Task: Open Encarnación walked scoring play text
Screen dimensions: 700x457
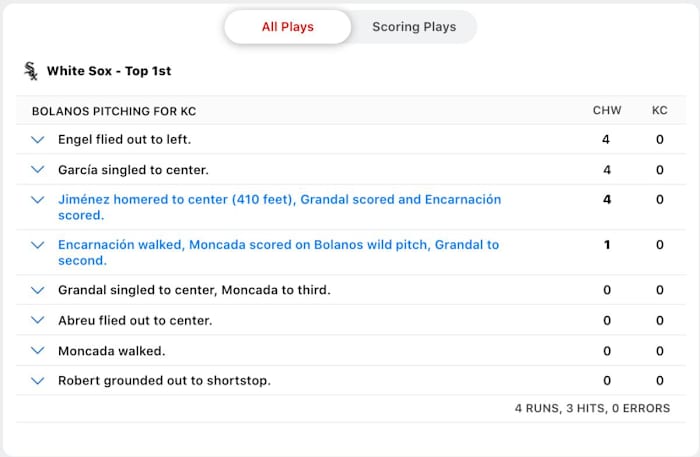Action: (x=278, y=252)
